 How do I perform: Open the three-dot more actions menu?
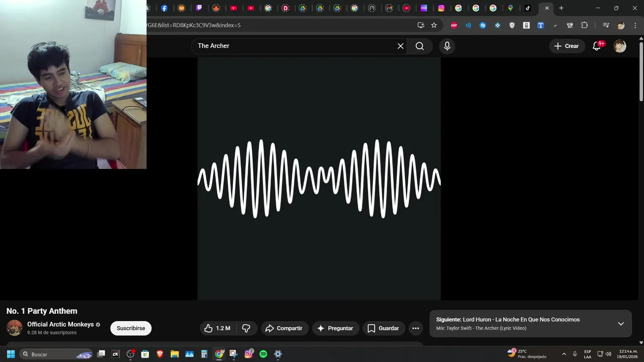[416, 328]
